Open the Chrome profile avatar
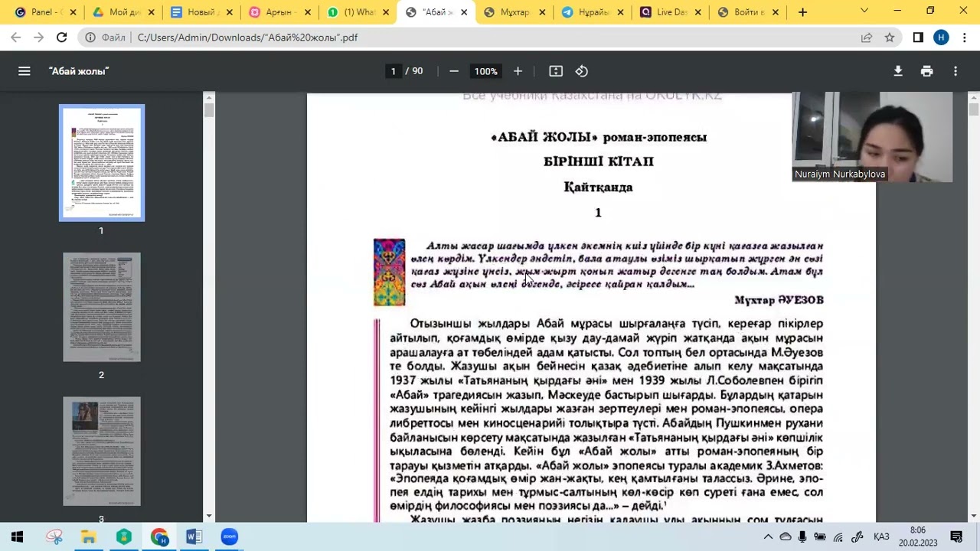This screenshot has width=980, height=551. [941, 37]
